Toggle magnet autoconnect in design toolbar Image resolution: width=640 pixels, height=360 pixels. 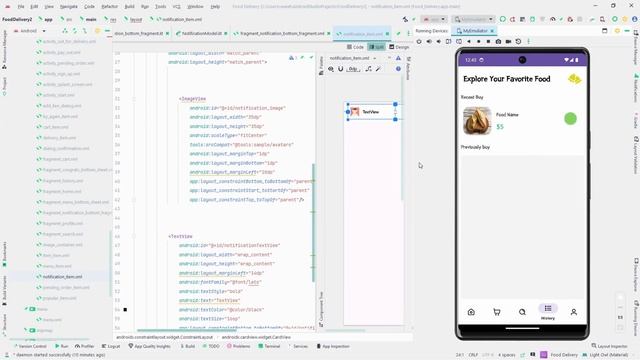pos(340,69)
